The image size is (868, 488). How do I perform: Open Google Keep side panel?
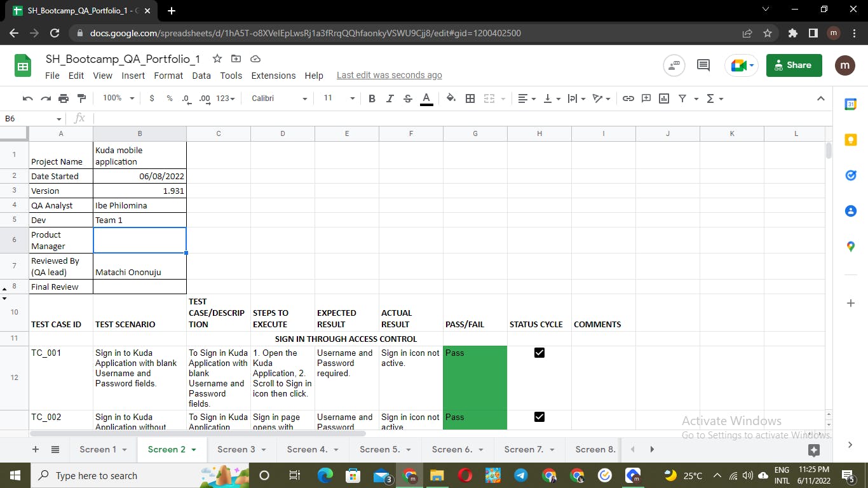coord(851,140)
